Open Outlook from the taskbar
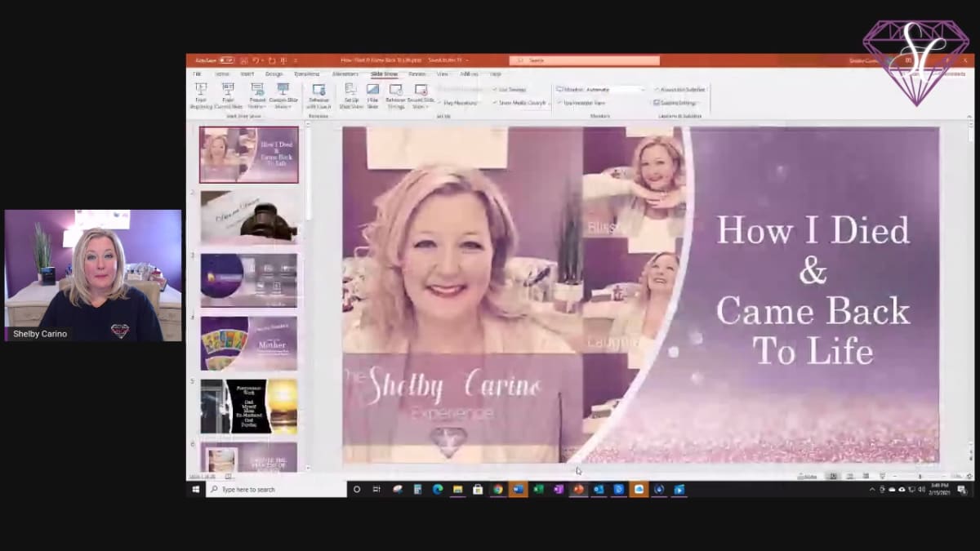 point(599,489)
